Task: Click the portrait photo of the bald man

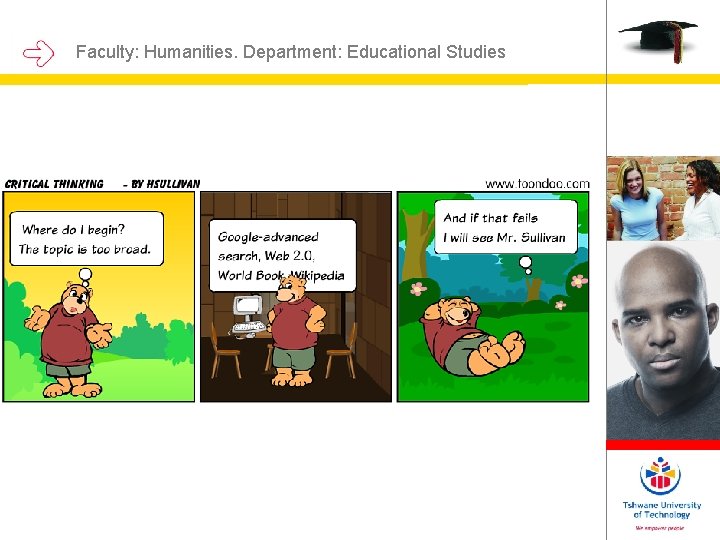Action: point(663,340)
